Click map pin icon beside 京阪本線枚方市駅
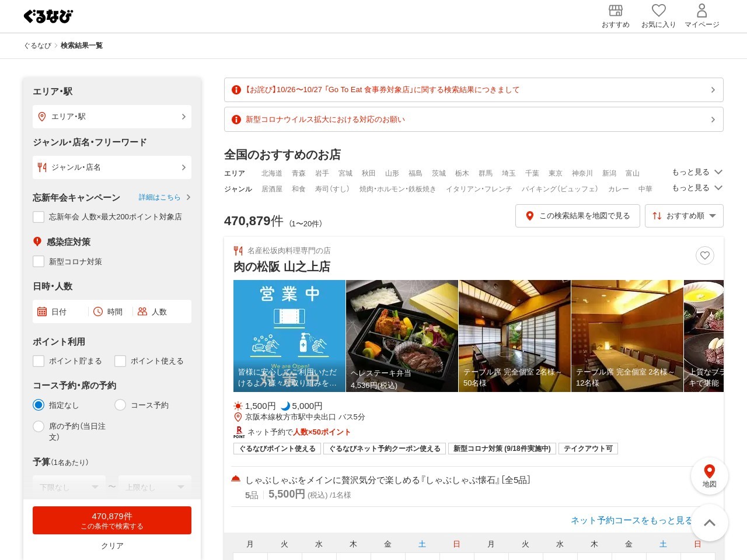The image size is (747, 560). point(238,417)
